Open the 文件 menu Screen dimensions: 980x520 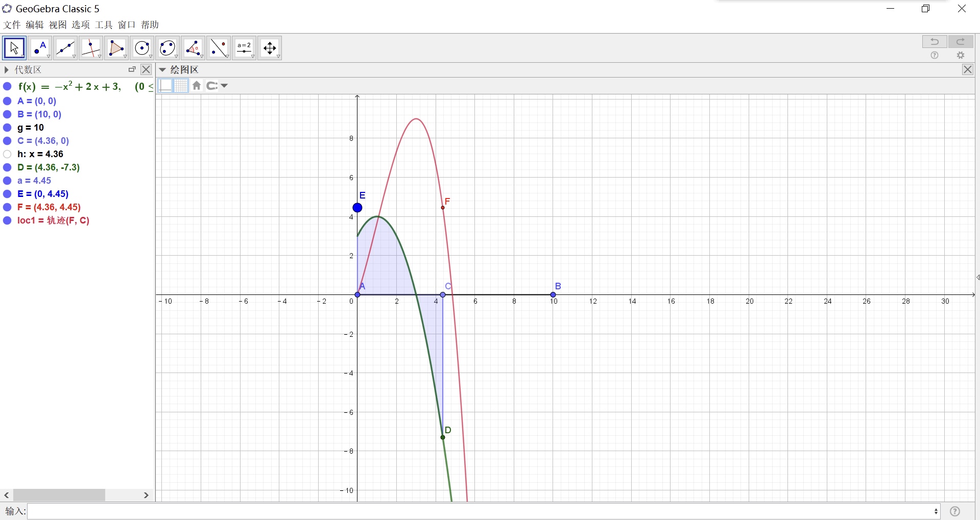pos(12,24)
